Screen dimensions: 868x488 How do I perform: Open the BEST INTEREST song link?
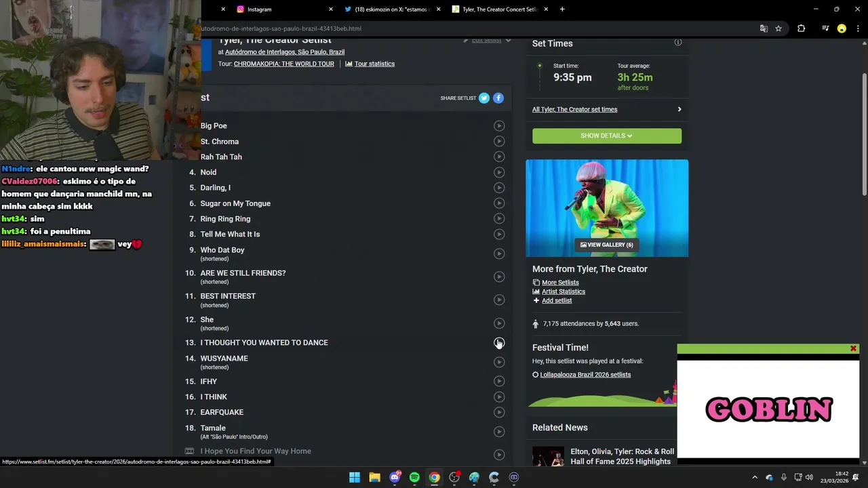[x=228, y=296]
